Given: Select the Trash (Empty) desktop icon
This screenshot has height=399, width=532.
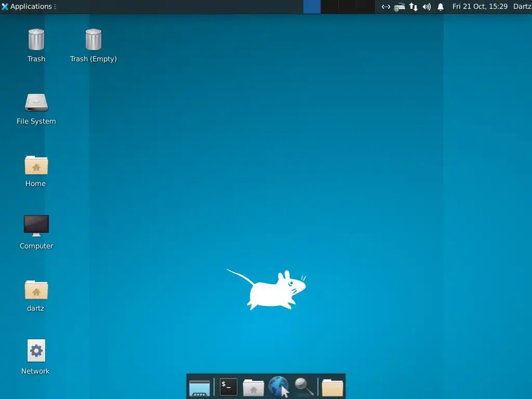Looking at the screenshot, I should pyautogui.click(x=94, y=39).
